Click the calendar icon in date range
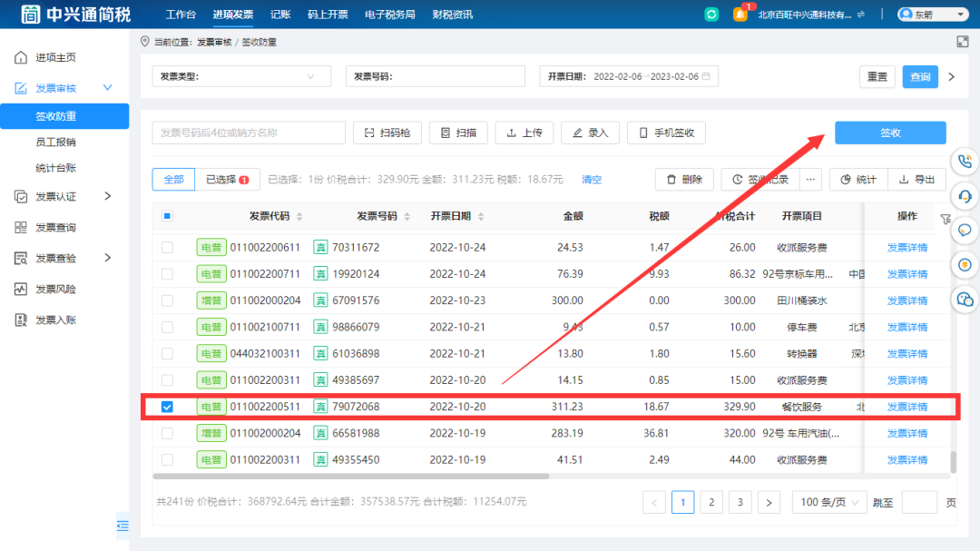Image resolution: width=980 pixels, height=551 pixels. click(706, 76)
